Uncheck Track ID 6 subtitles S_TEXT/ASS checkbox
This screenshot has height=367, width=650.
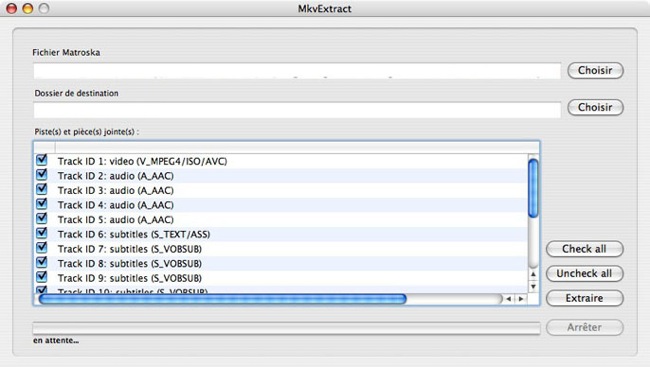click(x=41, y=233)
